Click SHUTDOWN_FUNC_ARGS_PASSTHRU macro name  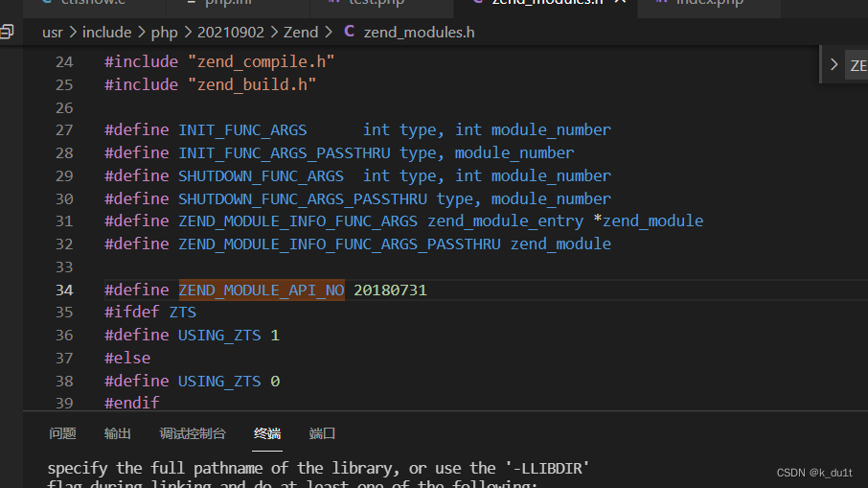(303, 198)
